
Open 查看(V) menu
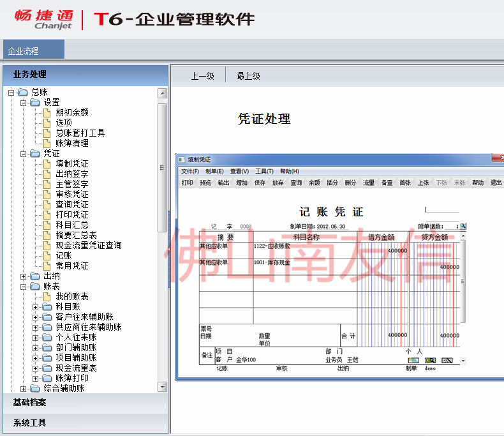239,171
